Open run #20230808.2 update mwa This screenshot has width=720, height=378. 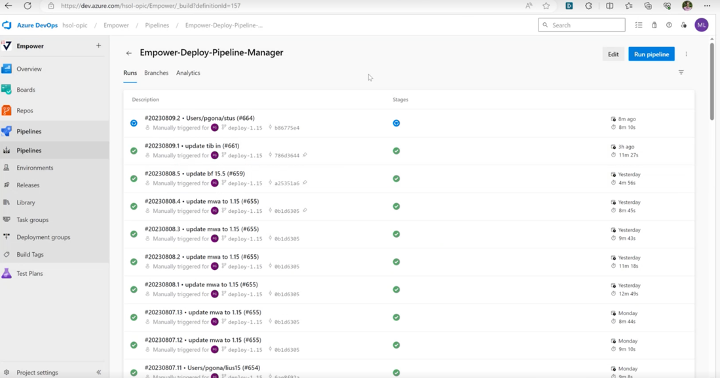[x=202, y=257]
